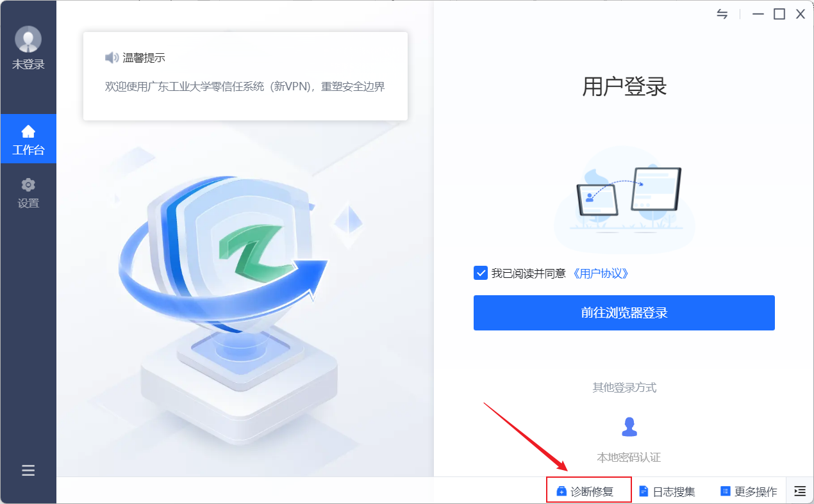Open the 工作台 home tab
Viewport: 814px width, 504px height.
[28, 139]
